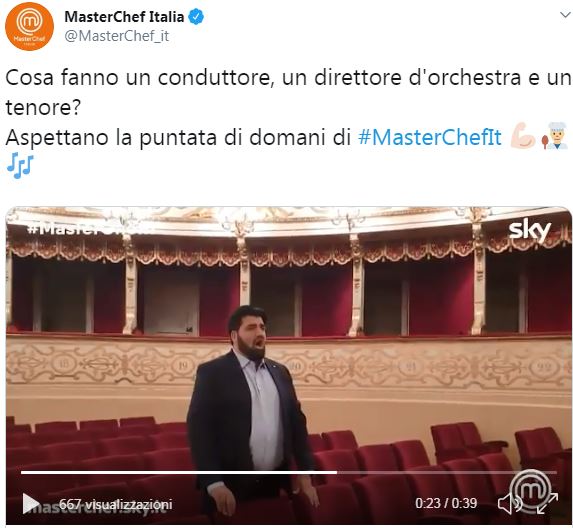Image resolution: width=573 pixels, height=528 pixels.
Task: Play the video with the triangle button
Action: click(31, 504)
